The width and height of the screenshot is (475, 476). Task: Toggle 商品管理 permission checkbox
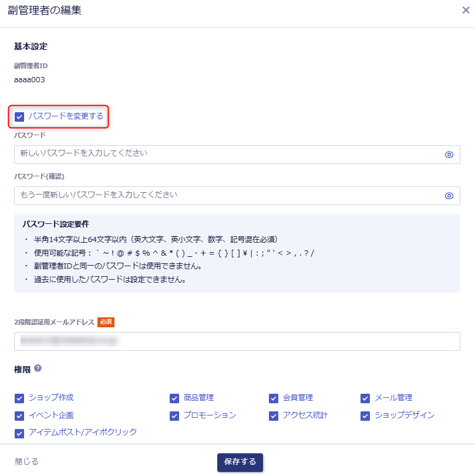174,398
